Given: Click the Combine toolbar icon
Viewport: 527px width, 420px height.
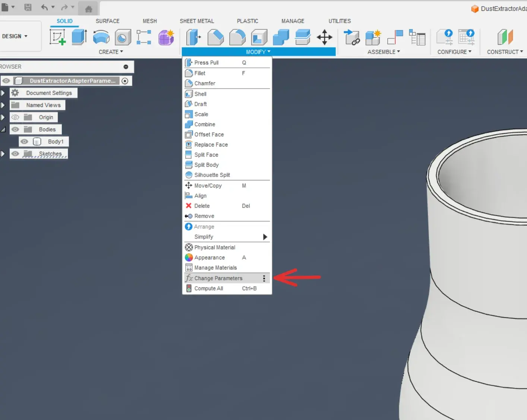Looking at the screenshot, I should pyautogui.click(x=281, y=37).
